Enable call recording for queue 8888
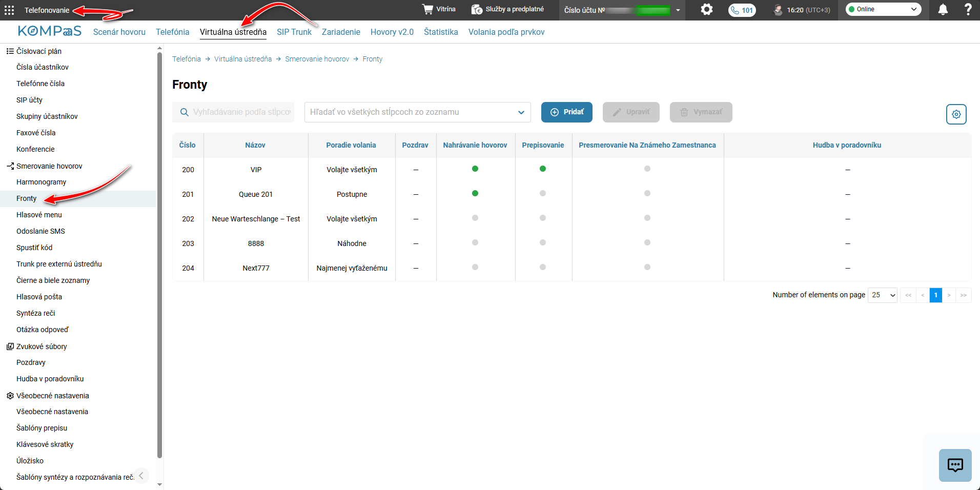Screen dimensions: 980x490 point(475,242)
